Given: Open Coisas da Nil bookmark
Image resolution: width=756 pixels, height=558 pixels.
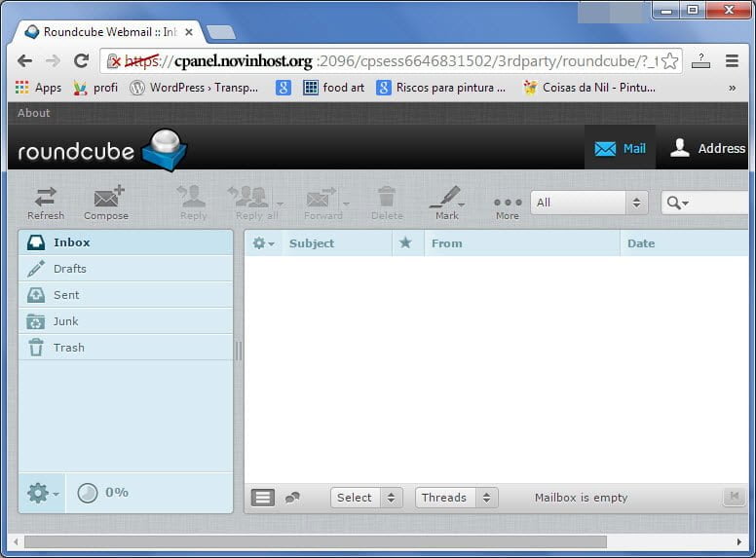Looking at the screenshot, I should pyautogui.click(x=589, y=88).
